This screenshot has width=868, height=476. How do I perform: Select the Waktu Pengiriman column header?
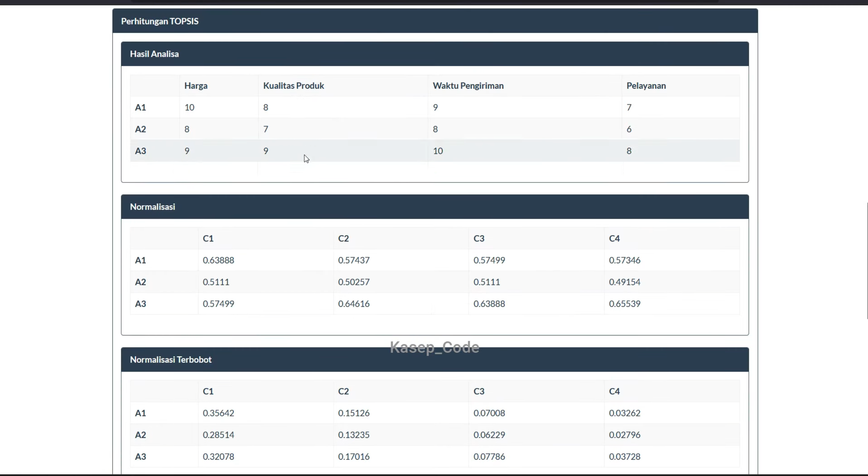[468, 86]
